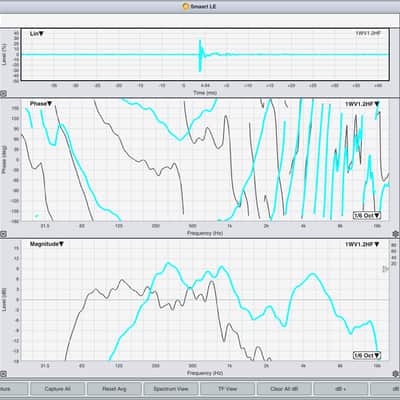
Task: Click the coherence threshold marker on magnitude scale
Action: (x=386, y=269)
